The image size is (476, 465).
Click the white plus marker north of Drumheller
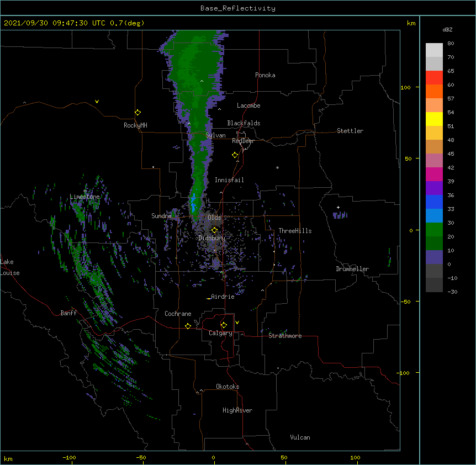(x=338, y=207)
